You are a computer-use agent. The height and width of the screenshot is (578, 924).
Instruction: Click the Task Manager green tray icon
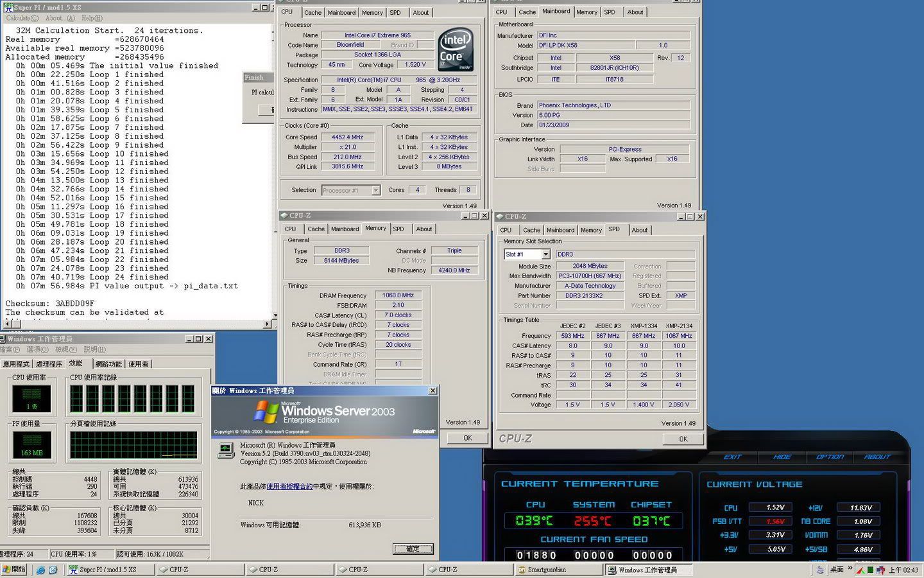[871, 570]
